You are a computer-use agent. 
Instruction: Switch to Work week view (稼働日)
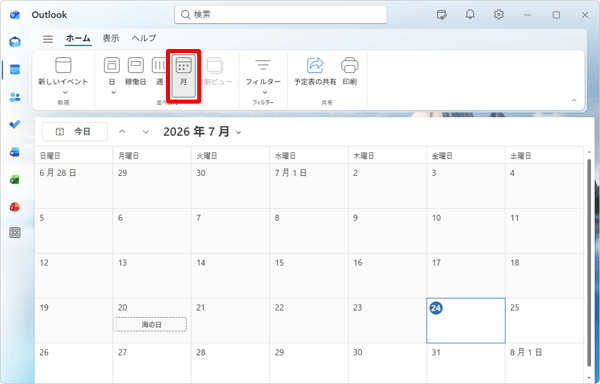tap(136, 71)
